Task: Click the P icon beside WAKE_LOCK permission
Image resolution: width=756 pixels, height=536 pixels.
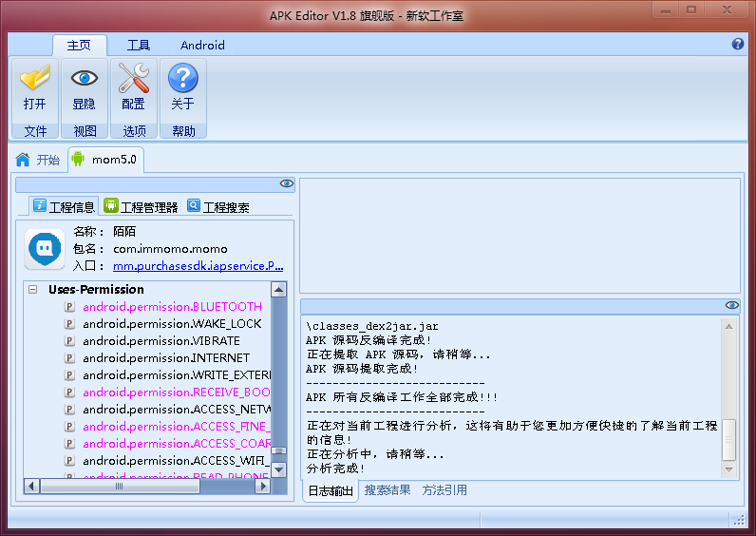Action: pyautogui.click(x=70, y=324)
